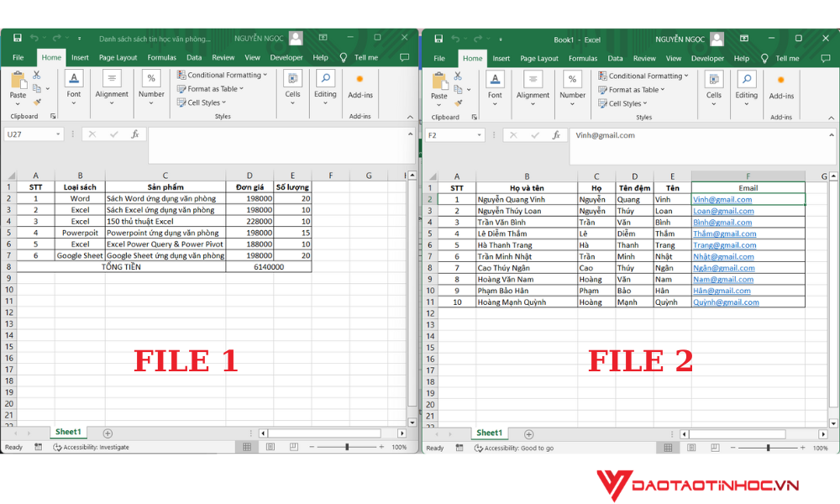The height and width of the screenshot is (504, 840).
Task: Click zoom slider handle in Book1 status bar
Action: (769, 448)
